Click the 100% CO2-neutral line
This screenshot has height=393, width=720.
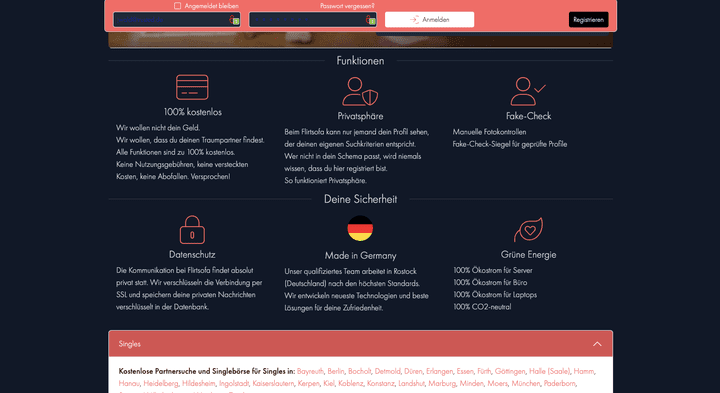[482, 307]
